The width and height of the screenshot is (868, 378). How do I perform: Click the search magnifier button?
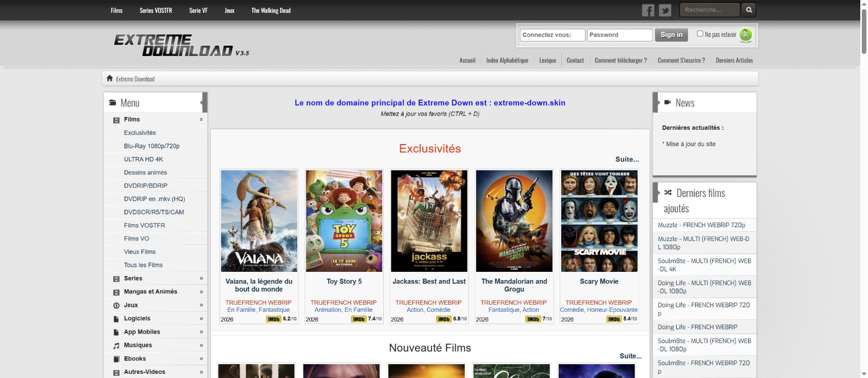[x=749, y=10]
